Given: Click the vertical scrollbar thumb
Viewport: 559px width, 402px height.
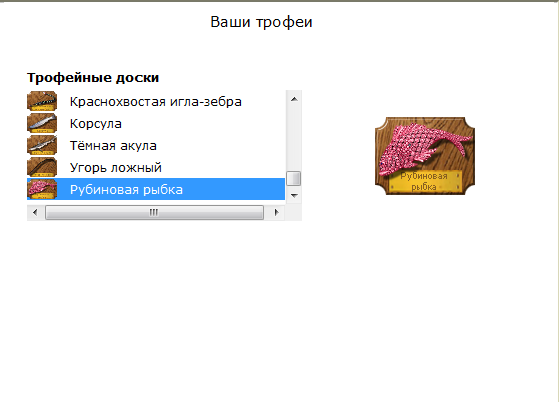Looking at the screenshot, I should tap(294, 178).
